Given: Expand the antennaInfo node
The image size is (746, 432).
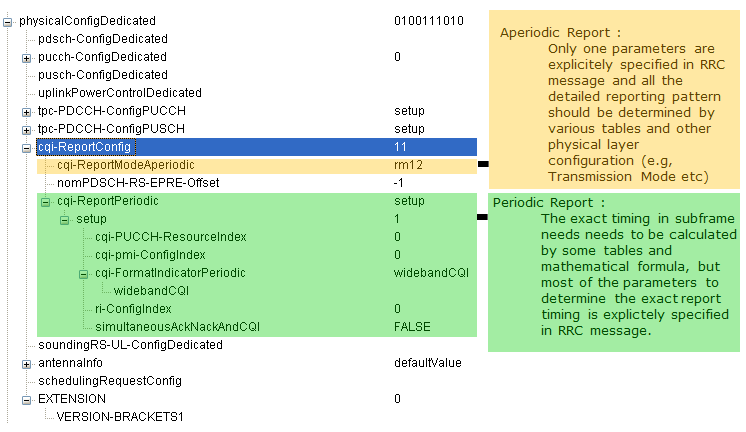Looking at the screenshot, I should [26, 364].
